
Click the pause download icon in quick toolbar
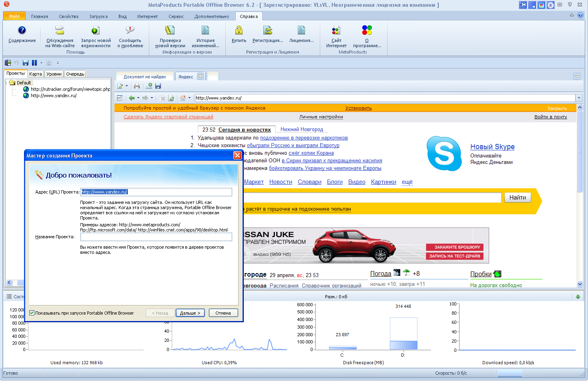pyautogui.click(x=34, y=63)
